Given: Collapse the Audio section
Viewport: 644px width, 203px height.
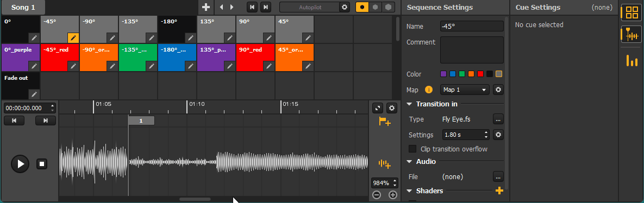Looking at the screenshot, I should pyautogui.click(x=409, y=162).
